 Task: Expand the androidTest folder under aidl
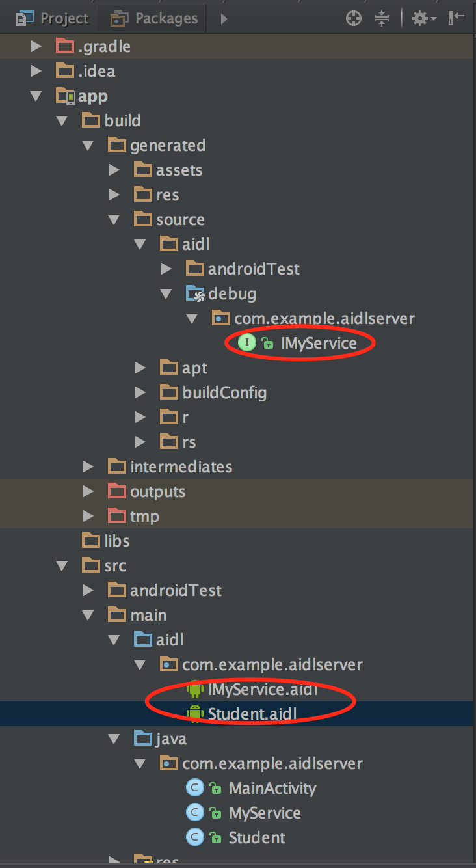point(166,269)
